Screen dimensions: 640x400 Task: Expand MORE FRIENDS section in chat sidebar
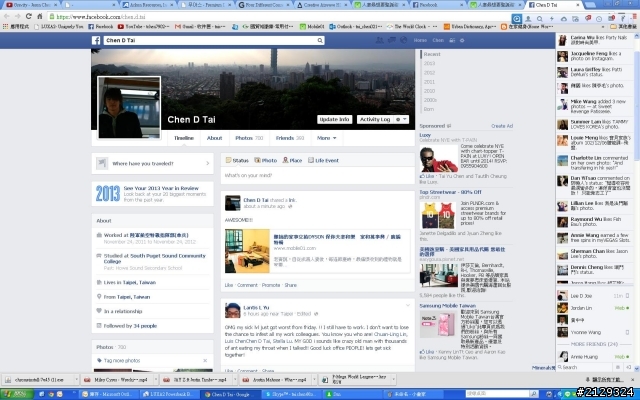[594, 344]
